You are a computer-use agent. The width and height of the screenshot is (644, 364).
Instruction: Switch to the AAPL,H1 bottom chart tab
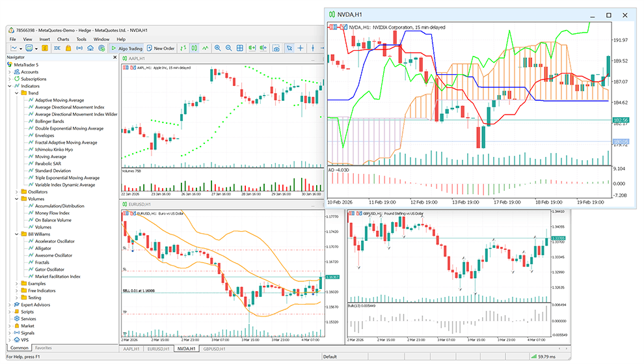[131, 349]
